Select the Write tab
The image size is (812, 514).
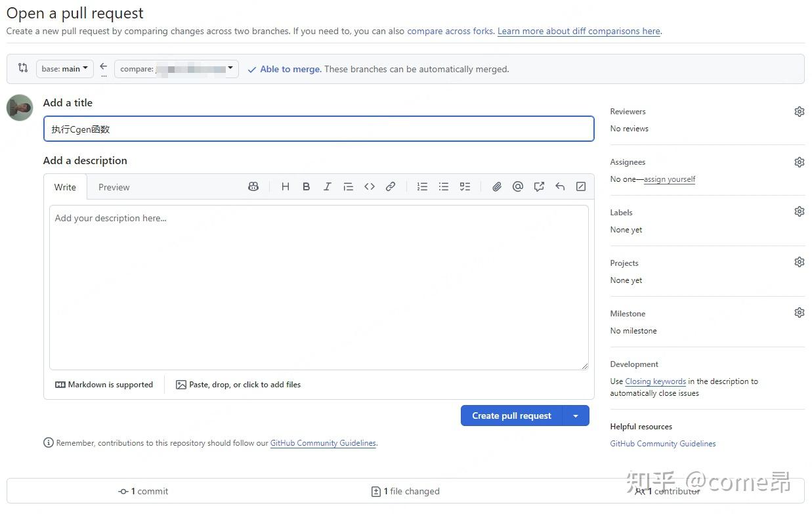(65, 187)
